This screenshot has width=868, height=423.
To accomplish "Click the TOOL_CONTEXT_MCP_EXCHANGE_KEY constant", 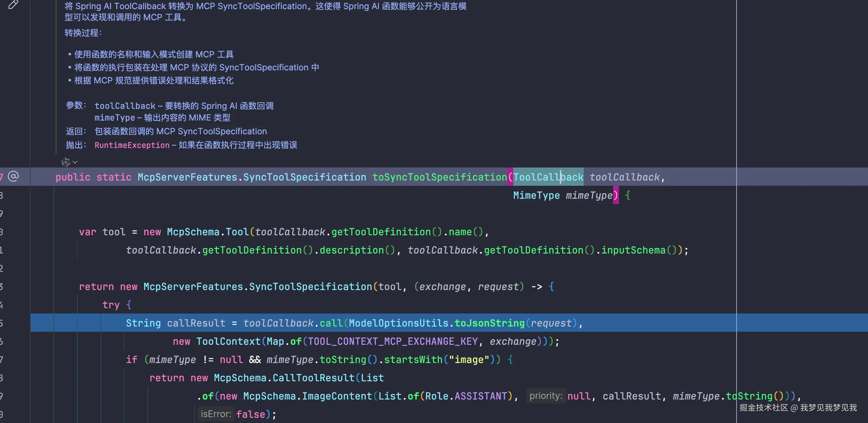I will [x=393, y=342].
